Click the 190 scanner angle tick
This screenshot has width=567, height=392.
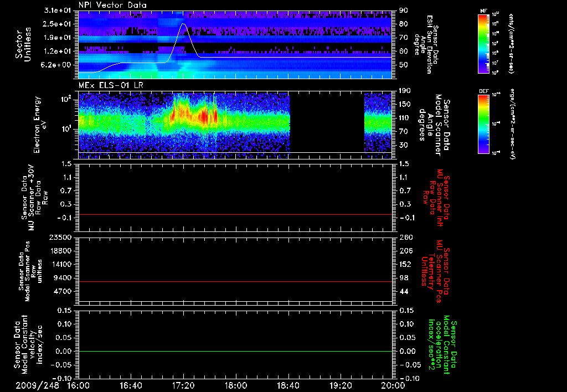(405, 91)
